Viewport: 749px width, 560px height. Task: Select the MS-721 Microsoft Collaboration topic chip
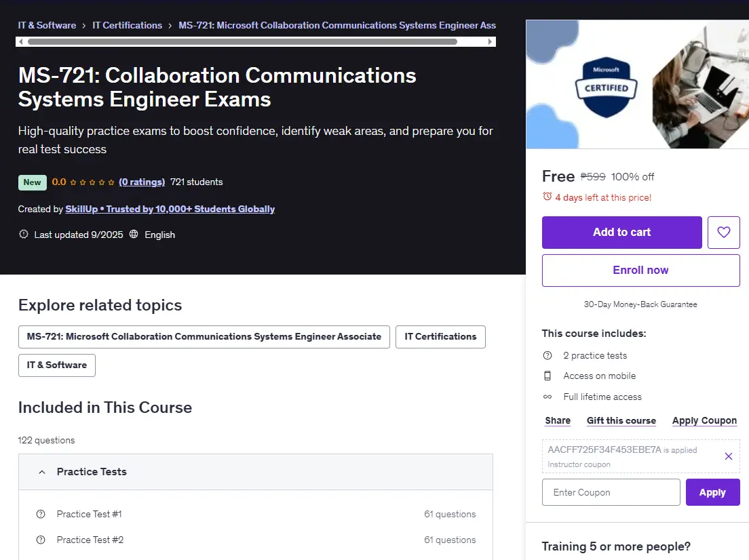204,336
